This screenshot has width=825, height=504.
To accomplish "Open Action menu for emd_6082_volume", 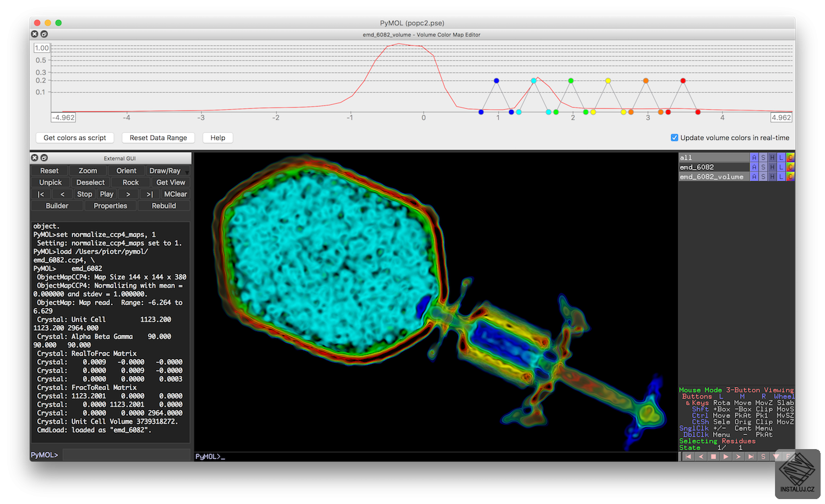I will pos(754,176).
